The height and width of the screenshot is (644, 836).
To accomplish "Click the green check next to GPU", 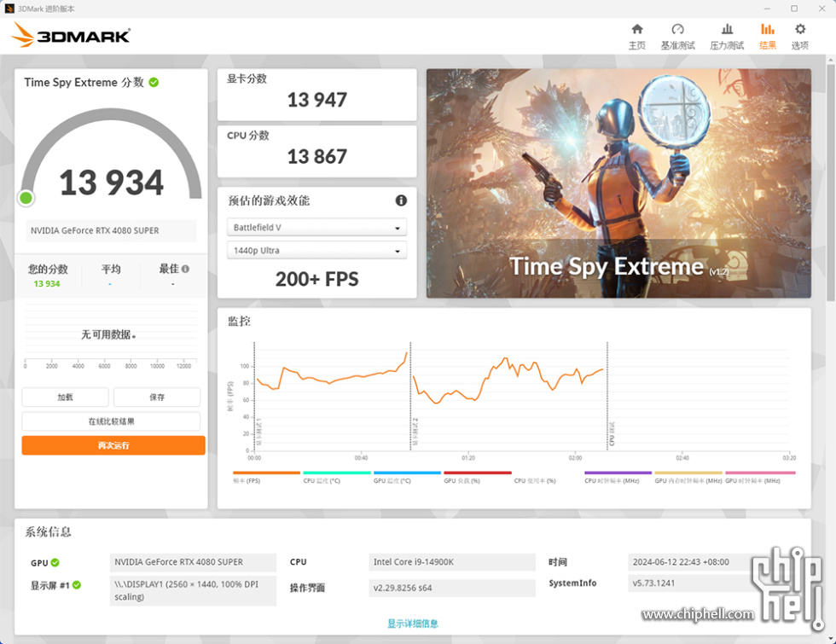I will point(55,562).
